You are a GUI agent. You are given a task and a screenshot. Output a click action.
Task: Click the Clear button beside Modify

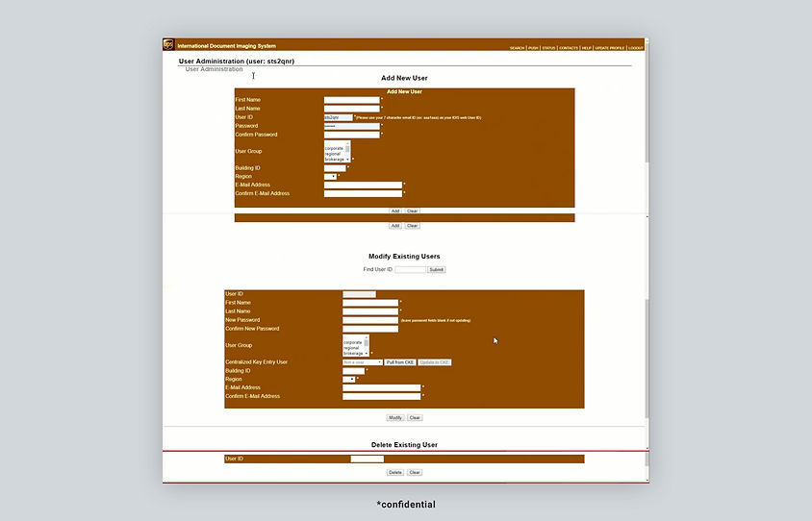(415, 417)
